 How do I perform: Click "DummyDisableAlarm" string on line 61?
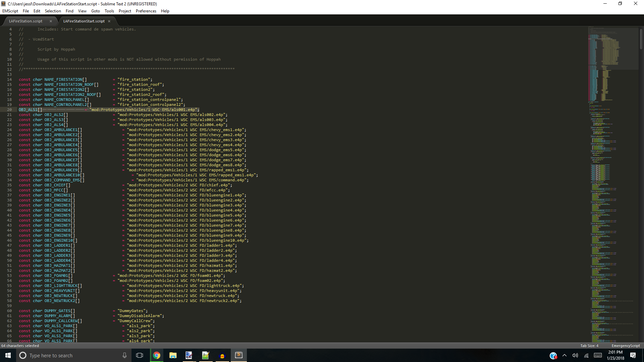pyautogui.click(x=140, y=316)
